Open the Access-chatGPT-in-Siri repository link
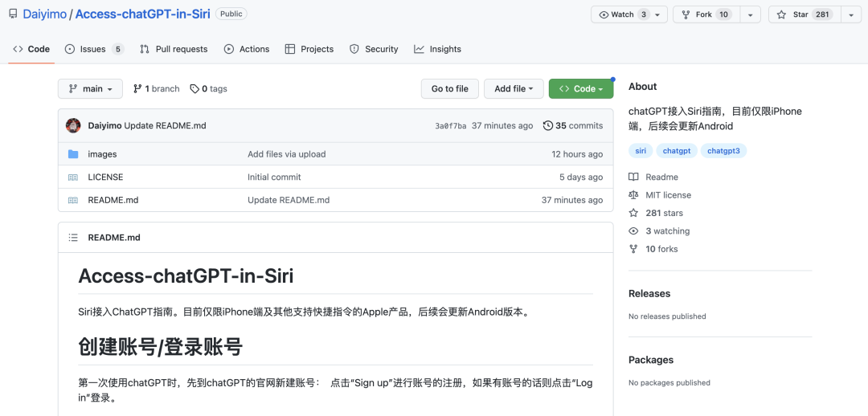The width and height of the screenshot is (868, 416). coord(142,14)
